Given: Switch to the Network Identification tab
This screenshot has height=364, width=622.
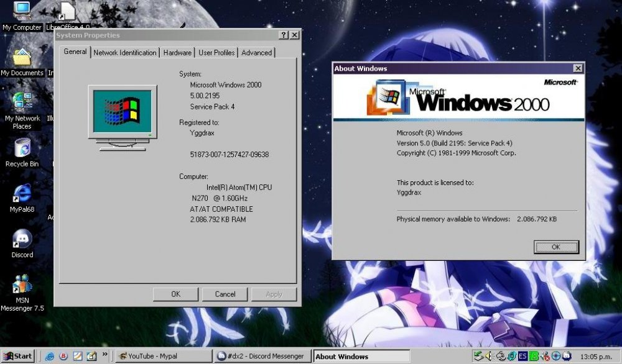Looking at the screenshot, I should tap(125, 53).
